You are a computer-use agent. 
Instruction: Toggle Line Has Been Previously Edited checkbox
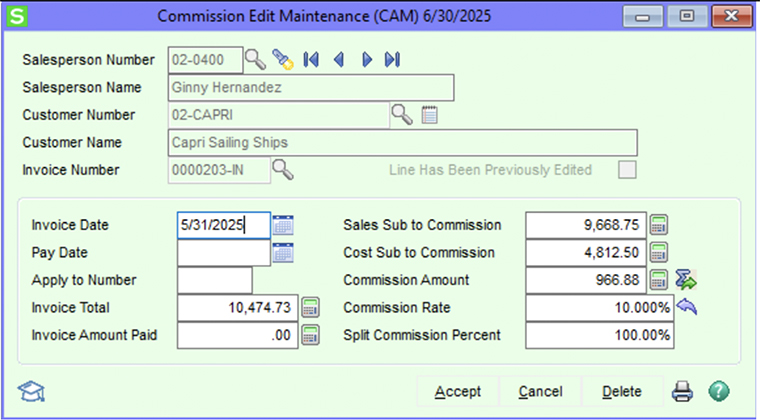tap(627, 170)
